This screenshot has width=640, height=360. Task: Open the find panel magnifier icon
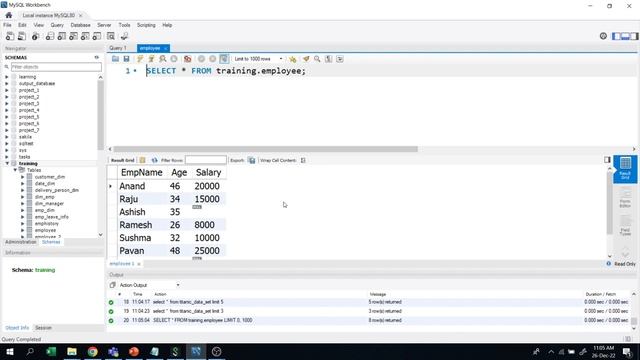coord(317,59)
